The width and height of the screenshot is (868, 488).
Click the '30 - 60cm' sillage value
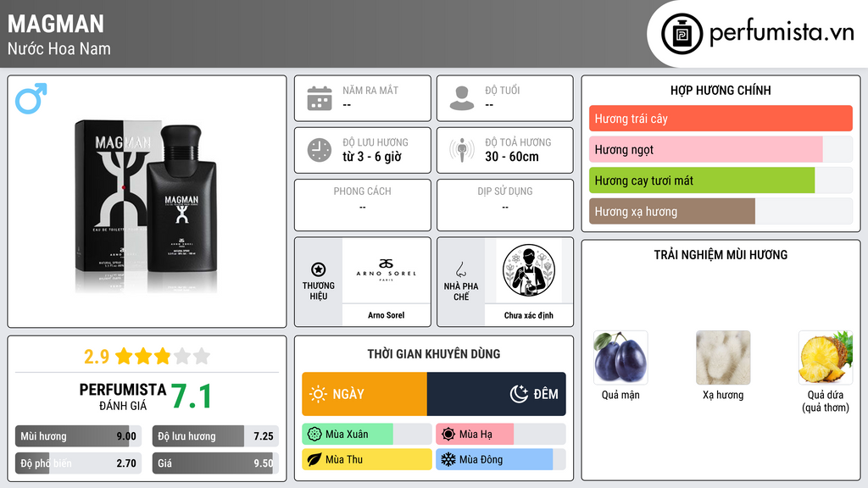[x=511, y=157]
